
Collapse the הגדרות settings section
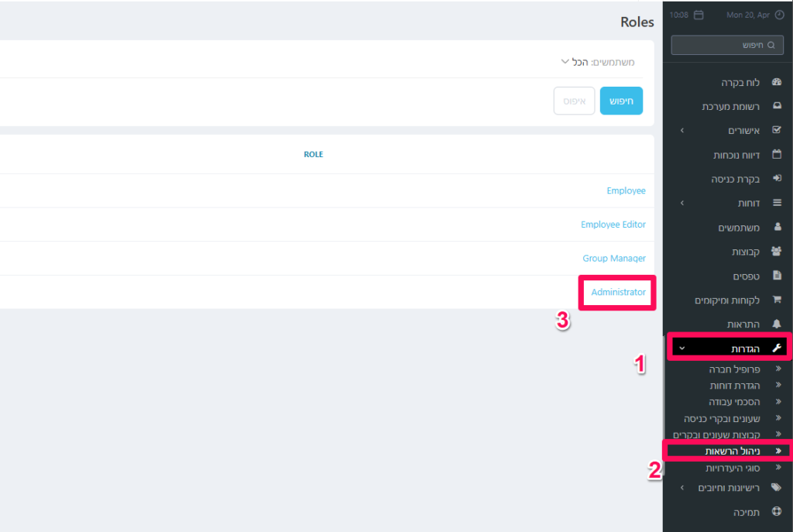pos(681,348)
